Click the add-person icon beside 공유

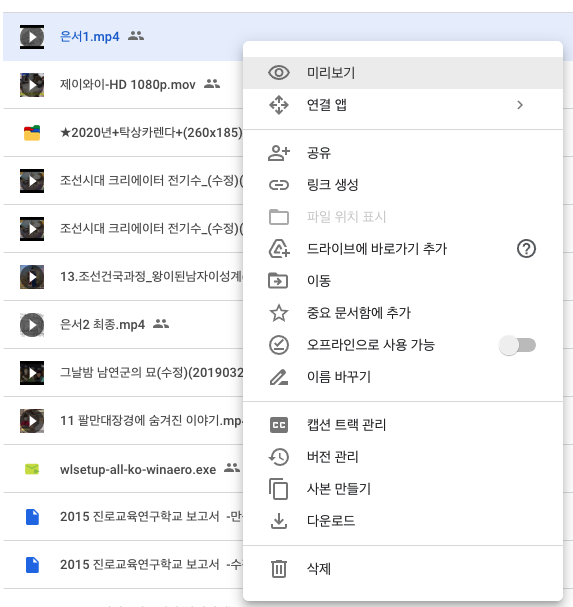click(x=279, y=153)
